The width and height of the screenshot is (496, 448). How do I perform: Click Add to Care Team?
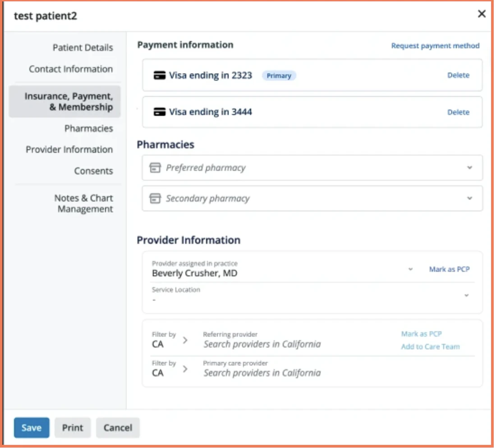431,347
